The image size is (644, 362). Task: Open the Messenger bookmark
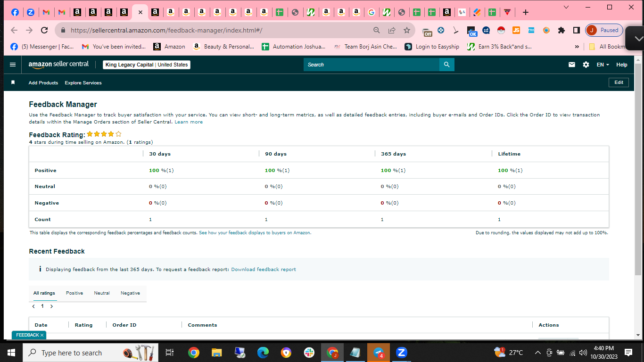coord(42,47)
